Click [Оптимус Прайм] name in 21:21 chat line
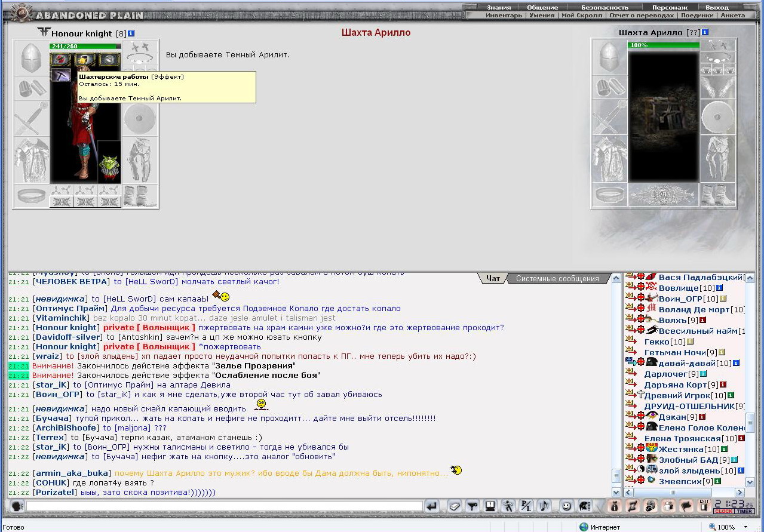Screen dimensions: 764x532 (70, 308)
